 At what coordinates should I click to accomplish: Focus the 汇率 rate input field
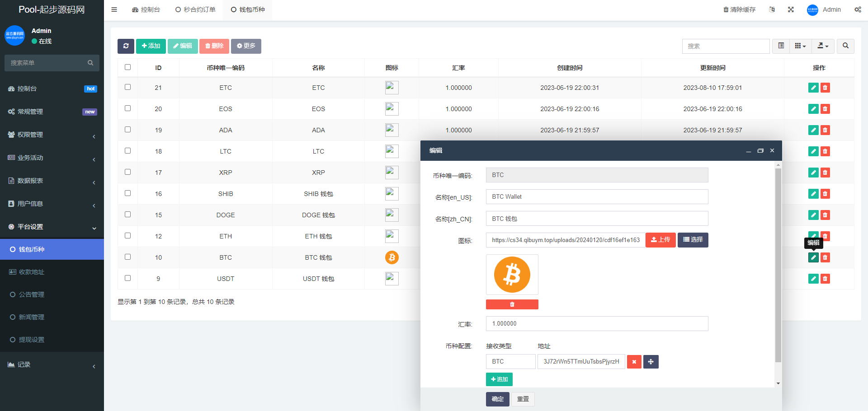[597, 324]
